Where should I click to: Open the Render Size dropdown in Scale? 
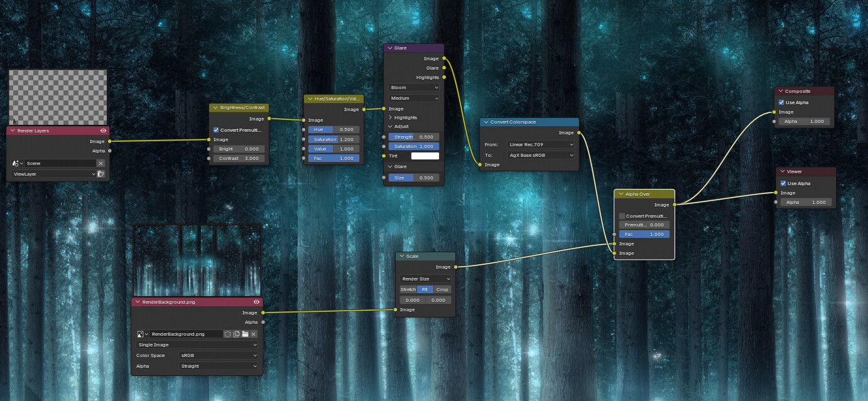(426, 279)
